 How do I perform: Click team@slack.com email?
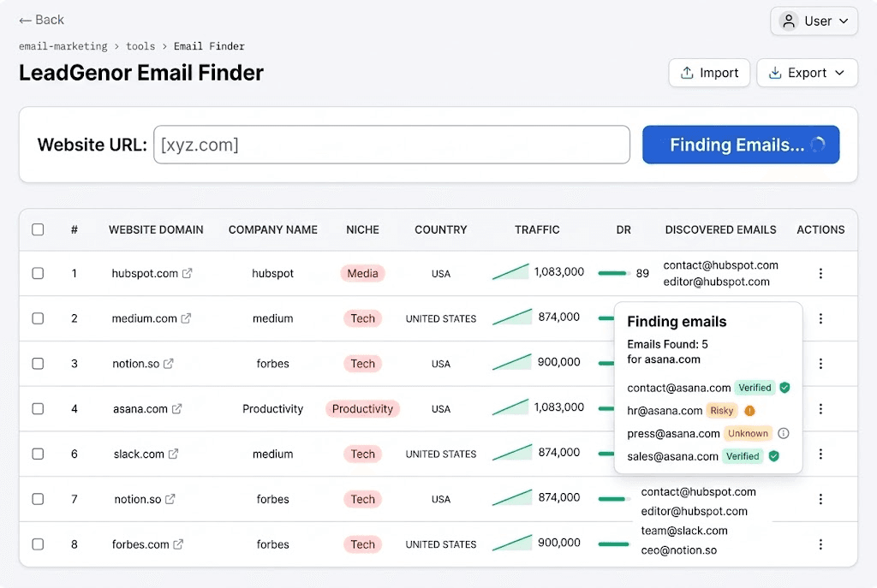(x=684, y=531)
